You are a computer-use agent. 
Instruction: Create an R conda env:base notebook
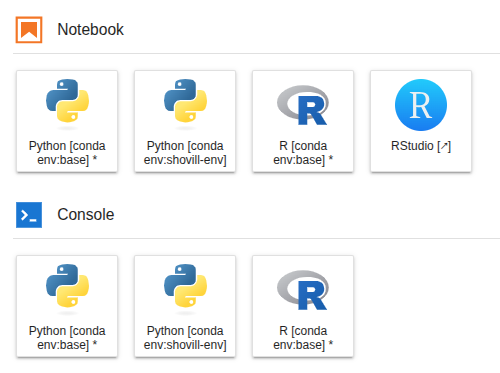tap(303, 121)
